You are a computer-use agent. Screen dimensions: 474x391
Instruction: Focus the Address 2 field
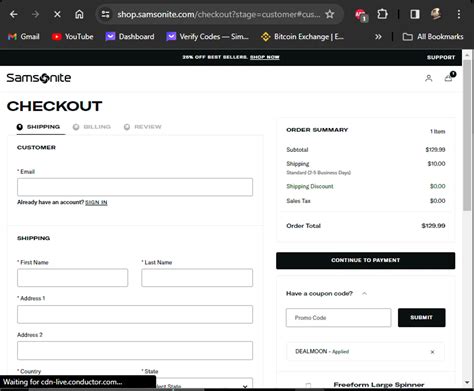135,350
